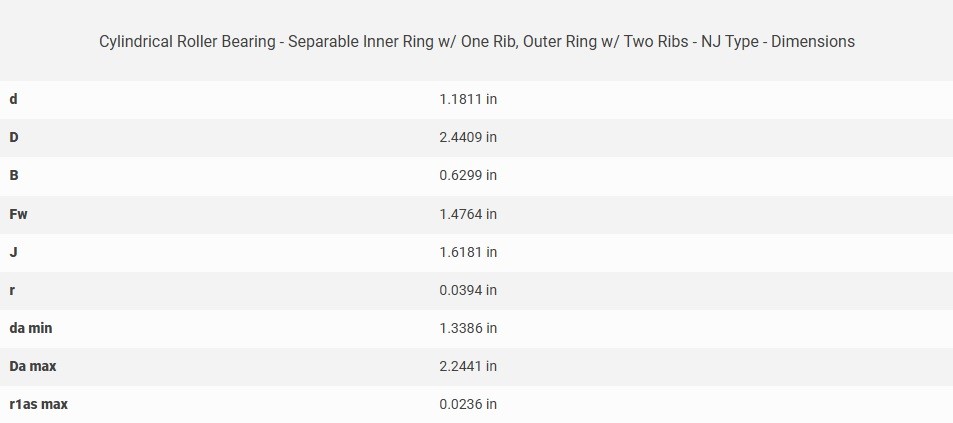Click the 0.6299 in value
Viewport: 953px width, 423px height.
(x=467, y=175)
